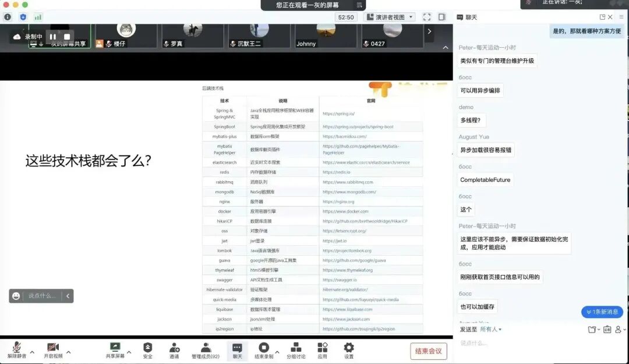629x364 pixels.
Task: Open https://www.docker.com link in table
Action: pyautogui.click(x=345, y=211)
